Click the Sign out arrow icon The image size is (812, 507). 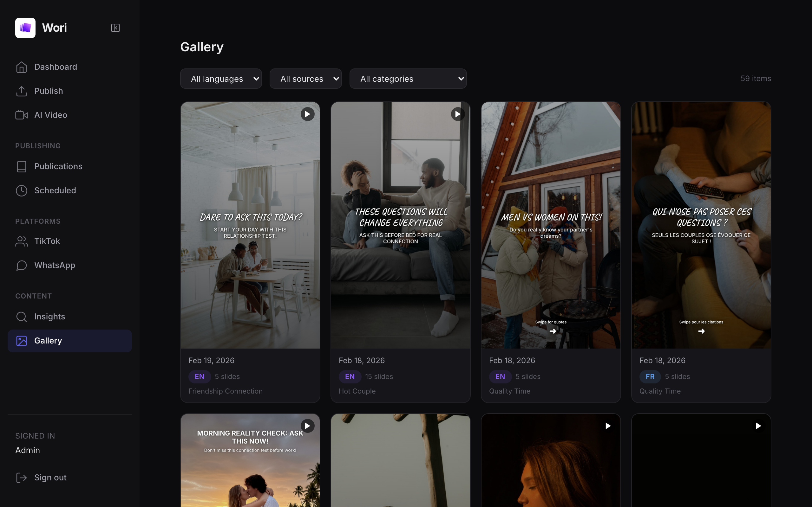(22, 478)
